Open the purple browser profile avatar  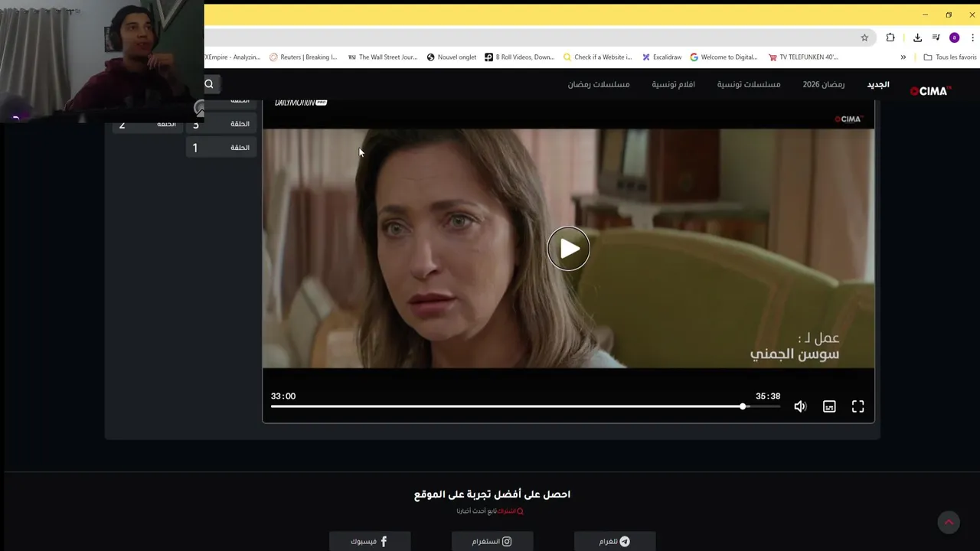pyautogui.click(x=954, y=37)
